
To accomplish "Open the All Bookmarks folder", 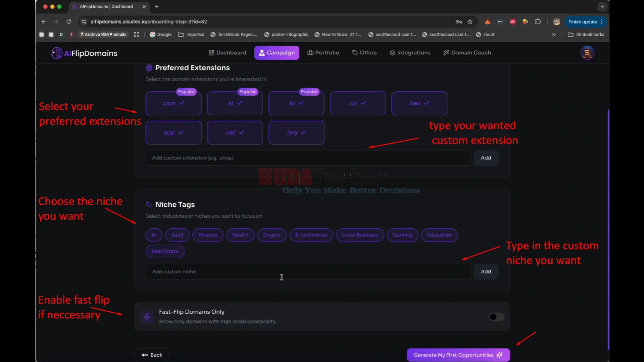I will pos(586,35).
